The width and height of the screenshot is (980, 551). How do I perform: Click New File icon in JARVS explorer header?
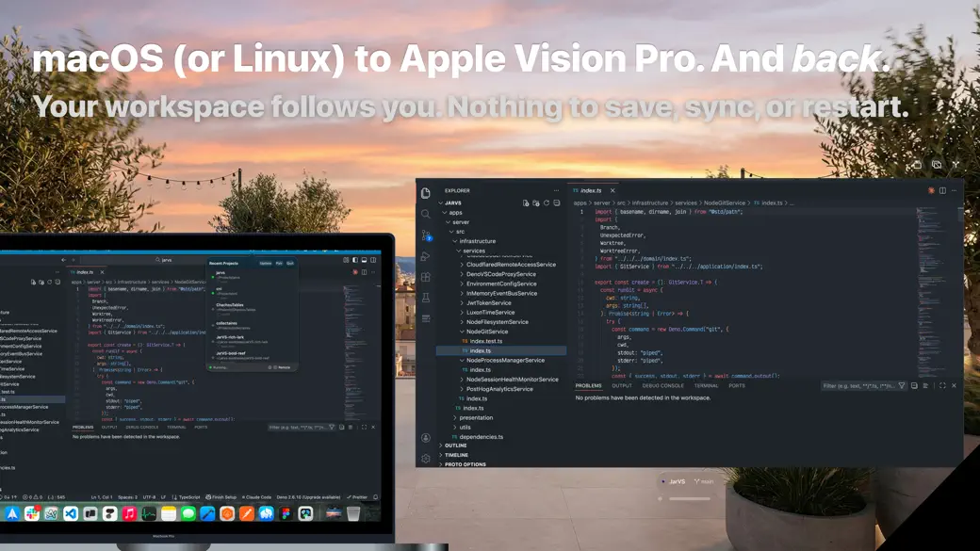coord(526,203)
